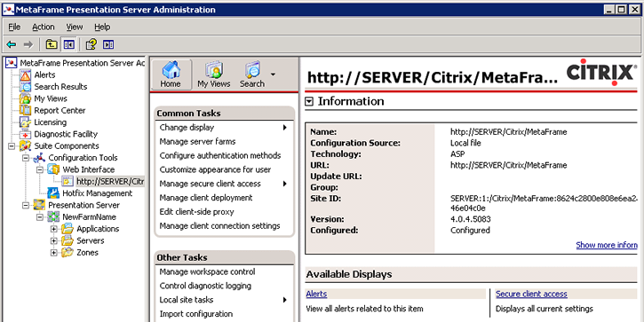Collapse the Information section triangle
Image resolution: width=644 pixels, height=322 pixels.
(x=309, y=102)
